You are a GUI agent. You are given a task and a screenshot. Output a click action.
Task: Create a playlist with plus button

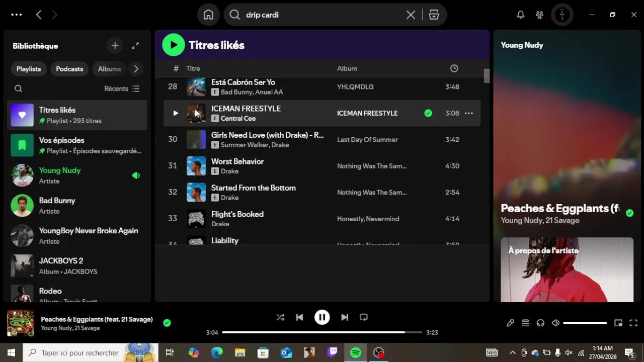pyautogui.click(x=115, y=46)
